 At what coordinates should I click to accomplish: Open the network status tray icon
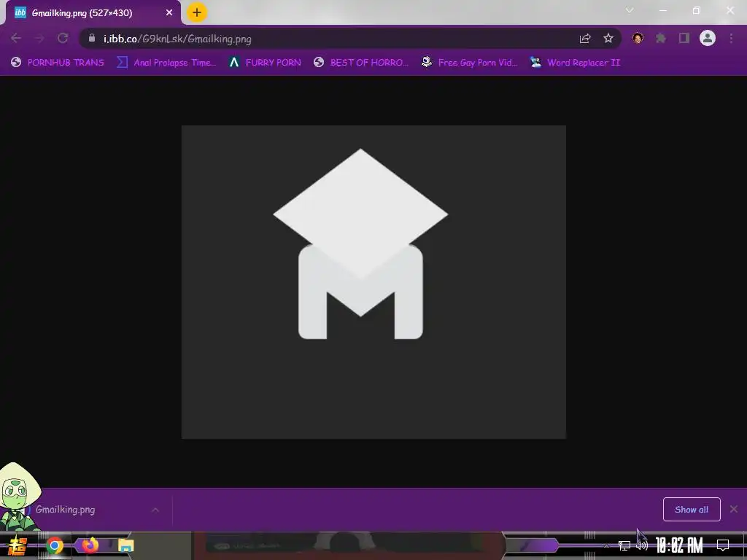pos(624,545)
